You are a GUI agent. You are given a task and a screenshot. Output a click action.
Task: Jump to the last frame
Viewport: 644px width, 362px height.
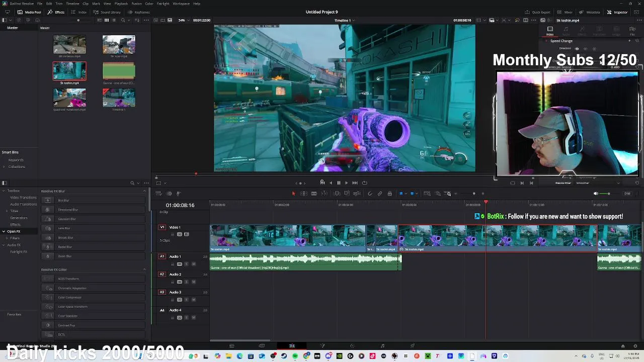[x=355, y=183]
